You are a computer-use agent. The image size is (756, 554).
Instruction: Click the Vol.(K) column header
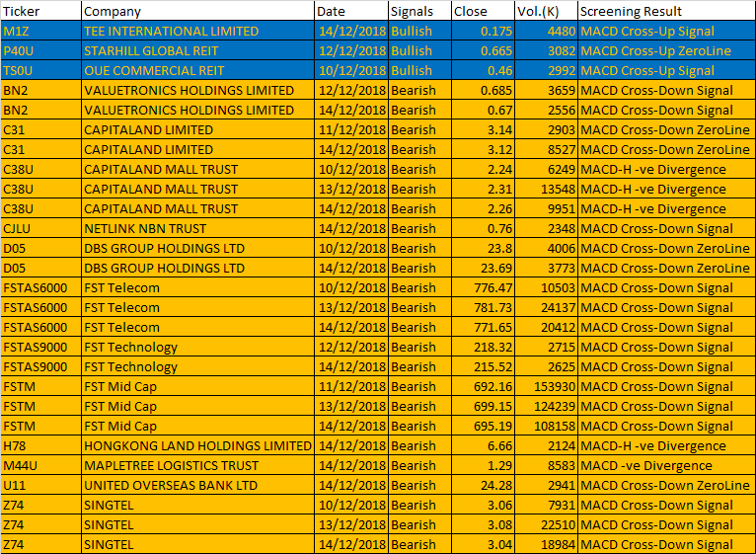click(546, 11)
